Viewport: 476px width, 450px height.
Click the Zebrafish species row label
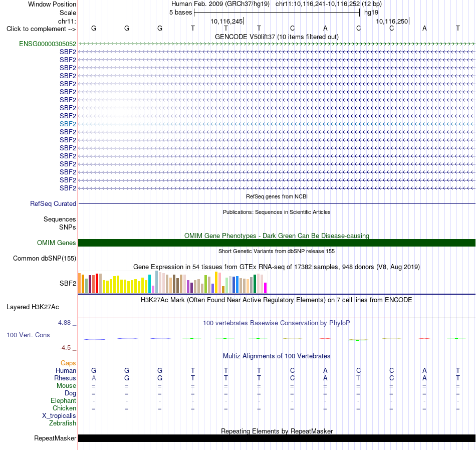click(x=63, y=423)
